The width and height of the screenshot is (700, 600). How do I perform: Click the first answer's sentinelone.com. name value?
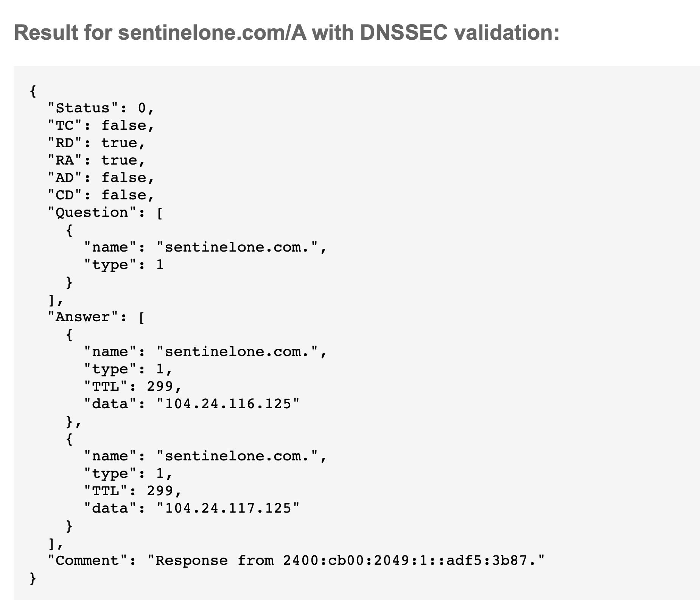click(x=237, y=352)
